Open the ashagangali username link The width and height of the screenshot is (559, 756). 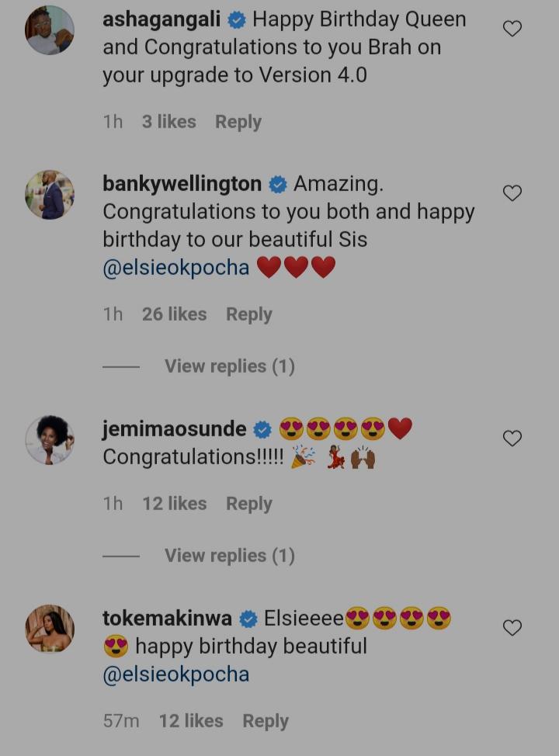click(161, 19)
